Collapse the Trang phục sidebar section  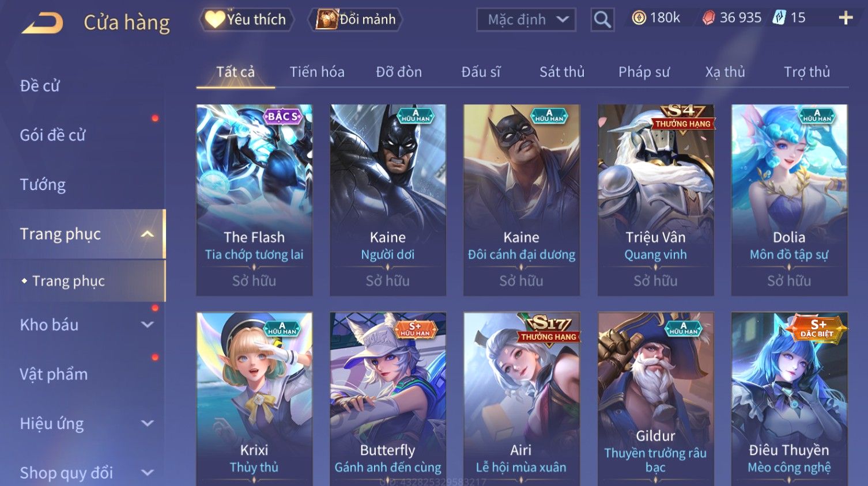click(x=148, y=234)
